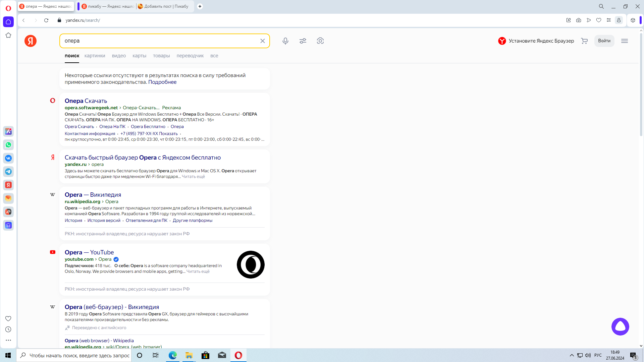Select the 'карты' search tab

pos(139,56)
